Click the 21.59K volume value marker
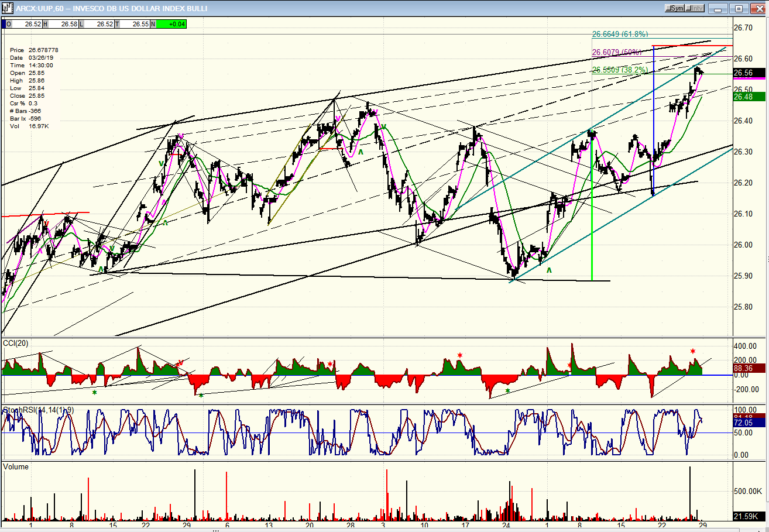The height and width of the screenshot is (532, 769). click(748, 516)
